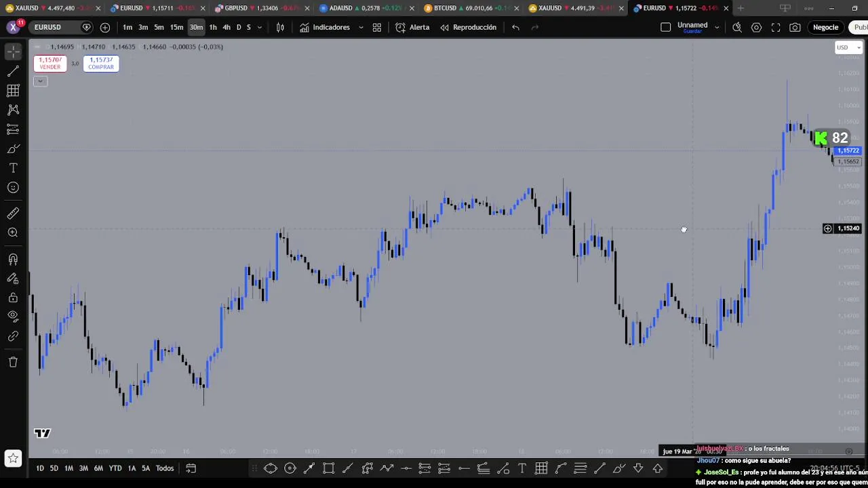Undo last chart action
868x488 pixels.
tap(516, 27)
